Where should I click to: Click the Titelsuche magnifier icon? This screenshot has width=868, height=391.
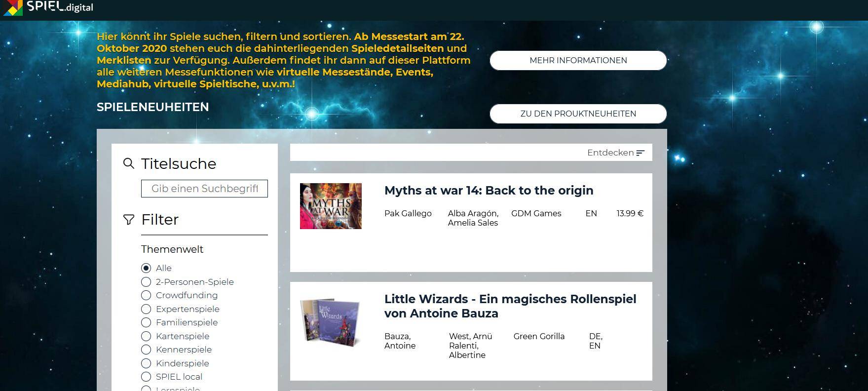(129, 163)
